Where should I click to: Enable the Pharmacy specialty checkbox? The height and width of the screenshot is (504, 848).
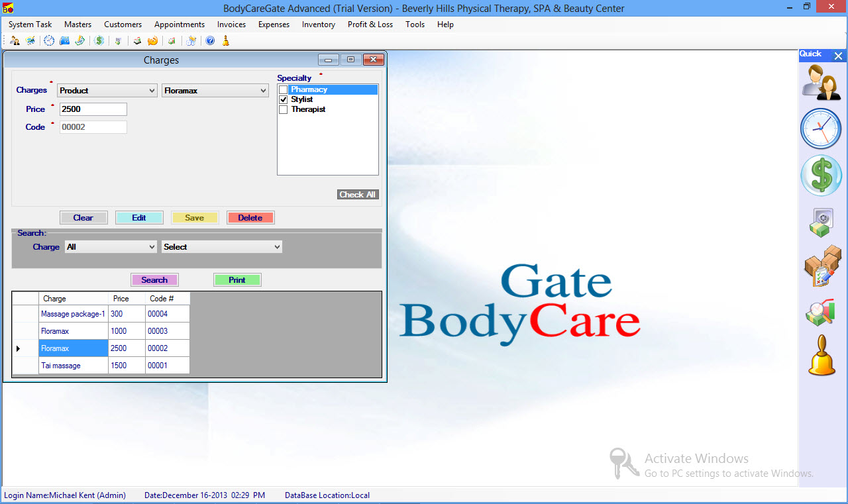pyautogui.click(x=284, y=89)
